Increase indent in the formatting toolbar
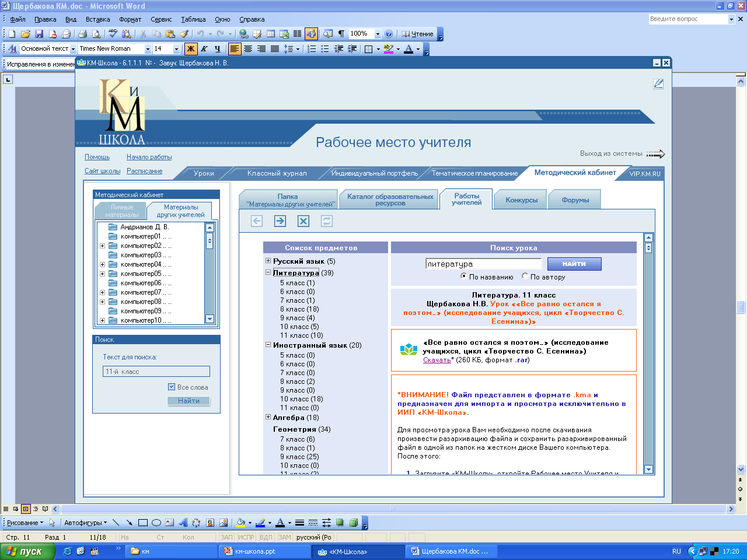 tap(352, 49)
